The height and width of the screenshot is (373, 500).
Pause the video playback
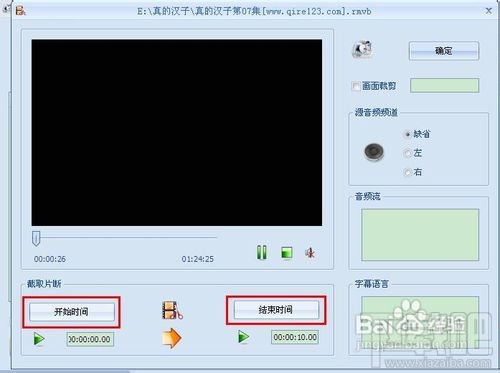262,252
